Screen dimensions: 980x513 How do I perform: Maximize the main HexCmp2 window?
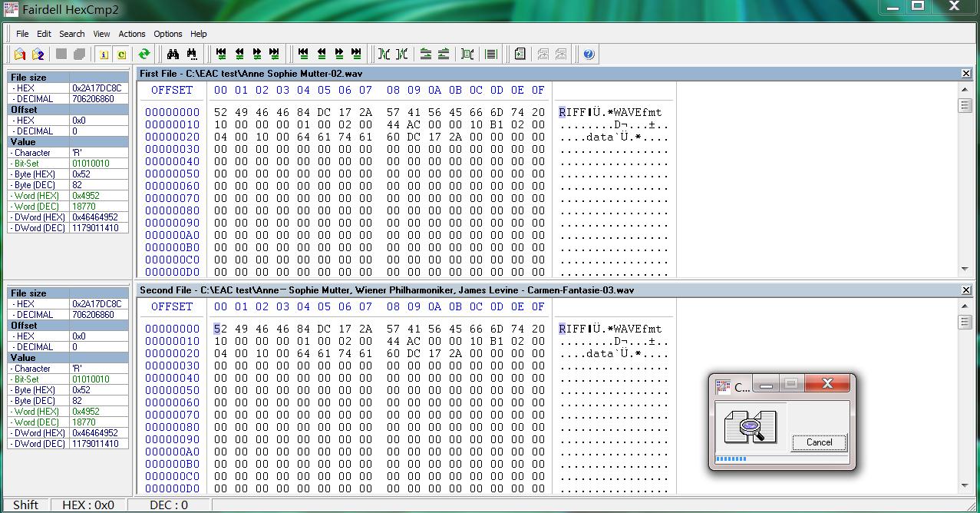coord(918,6)
